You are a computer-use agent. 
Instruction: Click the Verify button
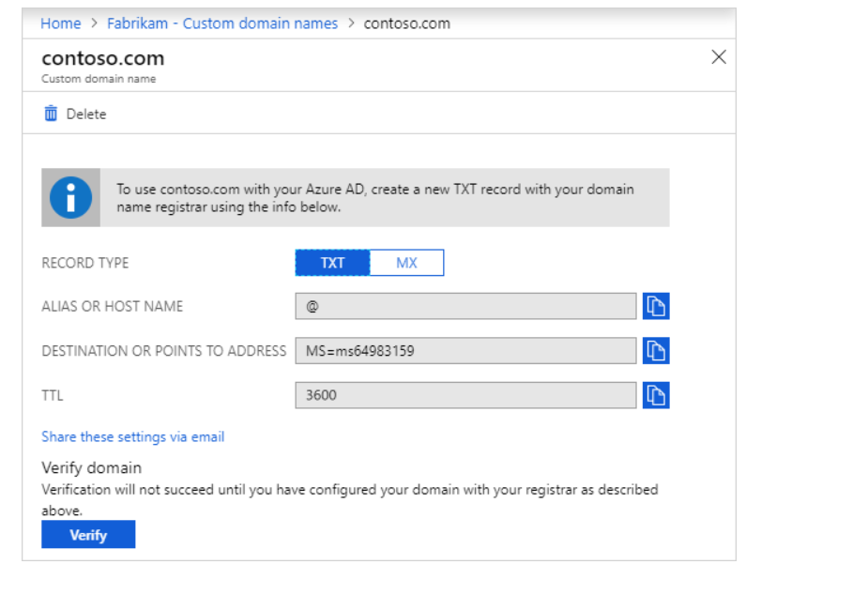(88, 535)
